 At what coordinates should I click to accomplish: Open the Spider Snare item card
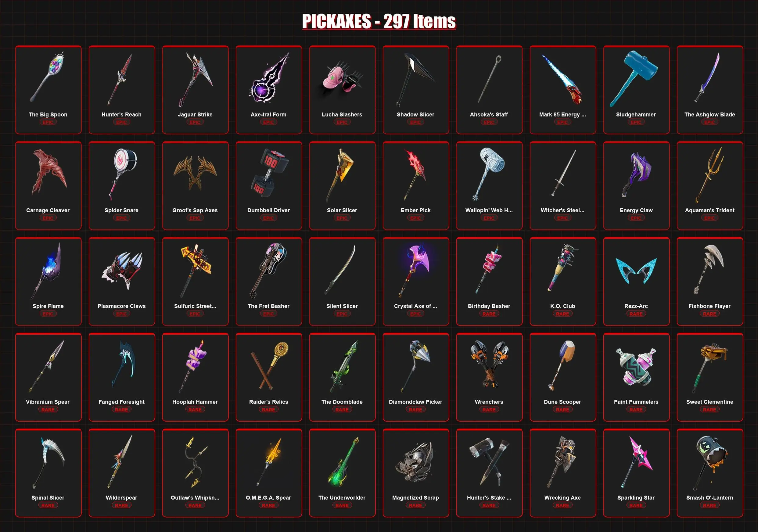(x=122, y=185)
